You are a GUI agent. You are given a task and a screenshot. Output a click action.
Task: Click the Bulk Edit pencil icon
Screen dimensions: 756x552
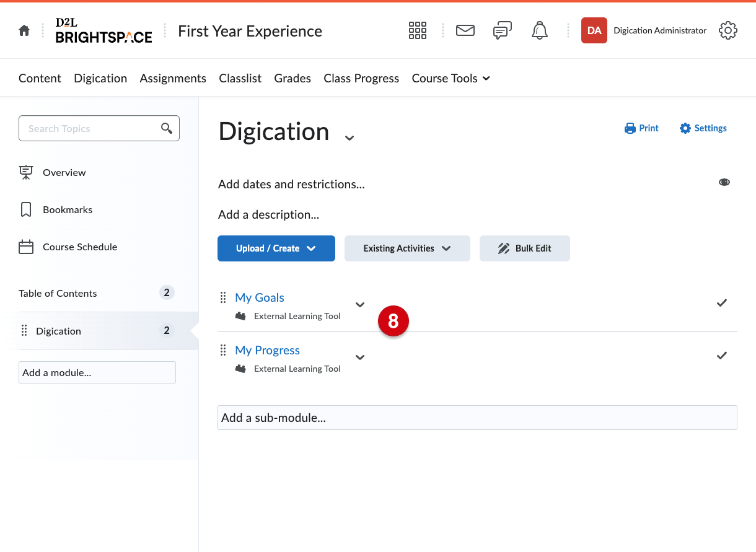tap(504, 248)
